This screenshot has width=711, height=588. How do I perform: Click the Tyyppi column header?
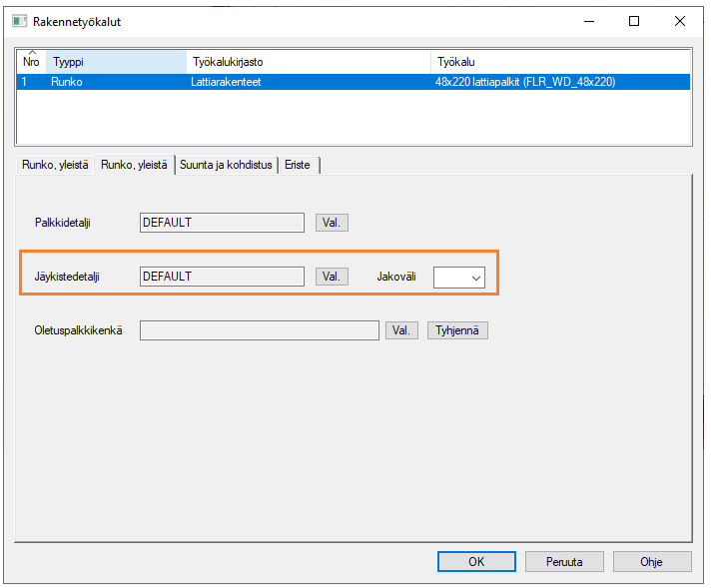tap(116, 62)
